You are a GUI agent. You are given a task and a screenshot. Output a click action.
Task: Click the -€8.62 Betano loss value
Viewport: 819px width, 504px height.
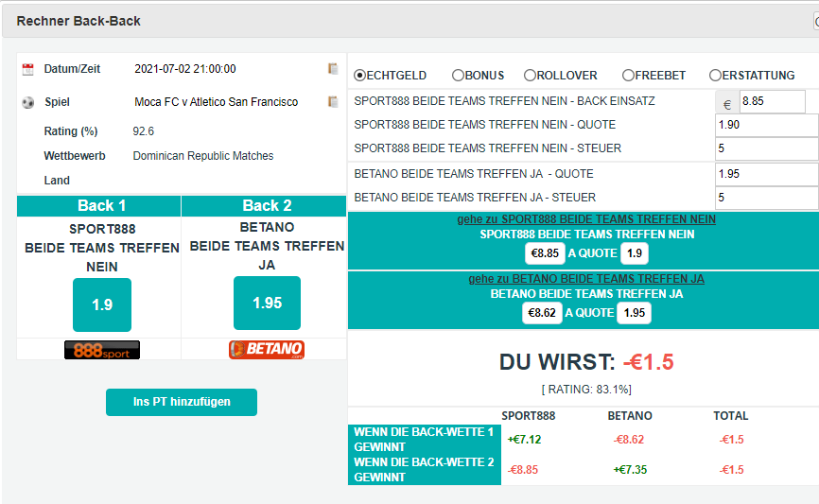point(629,440)
